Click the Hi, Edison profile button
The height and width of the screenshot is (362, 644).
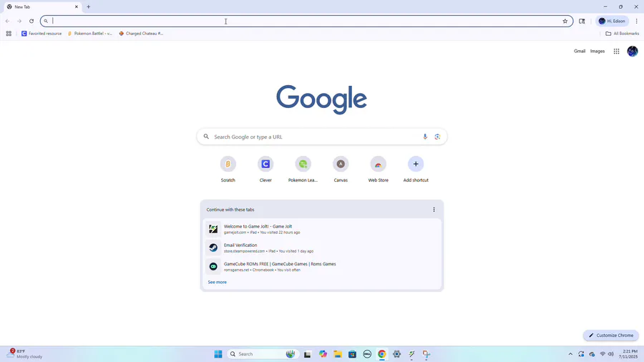(x=612, y=21)
